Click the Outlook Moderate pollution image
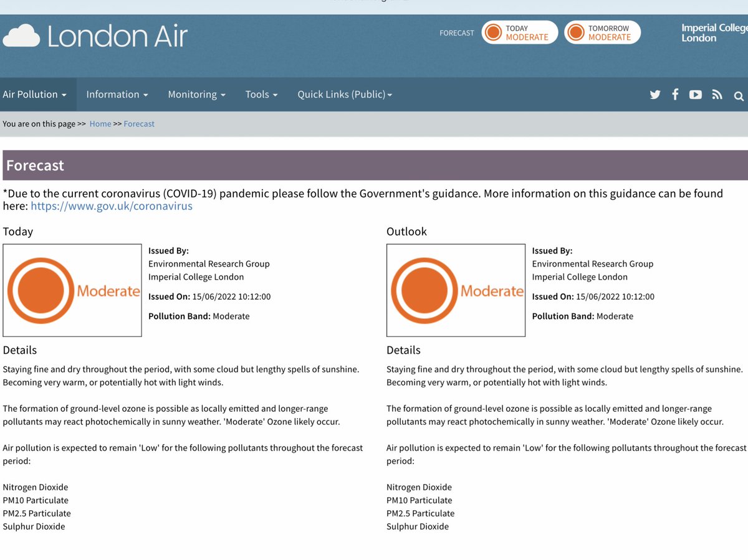The height and width of the screenshot is (560, 748). pos(456,290)
